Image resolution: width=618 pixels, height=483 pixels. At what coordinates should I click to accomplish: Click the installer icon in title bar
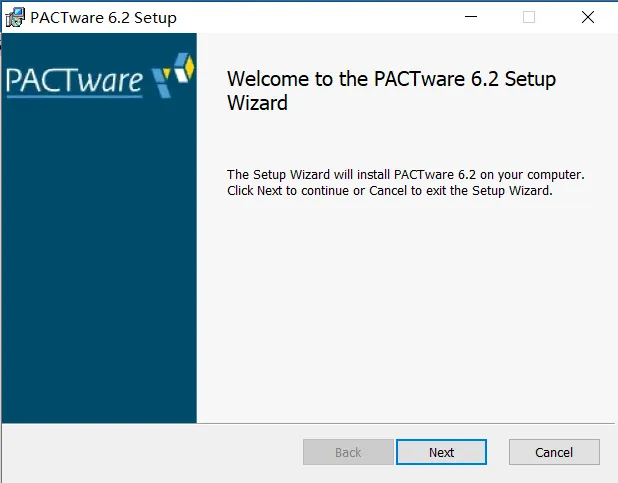[x=15, y=17]
